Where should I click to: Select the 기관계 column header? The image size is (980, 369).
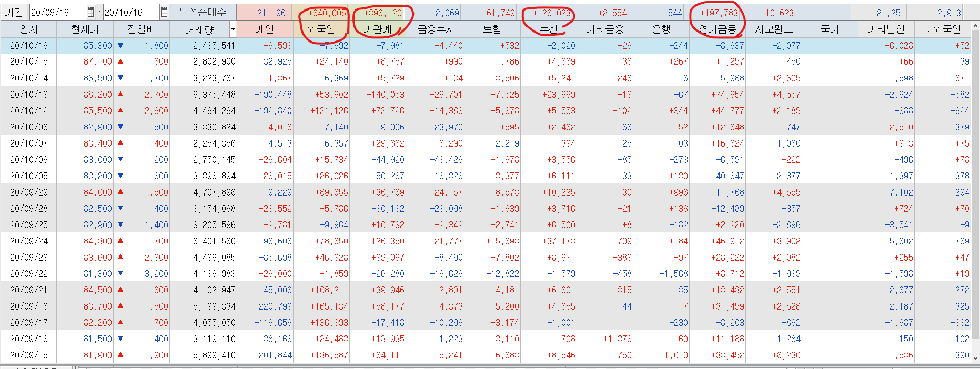[x=377, y=29]
